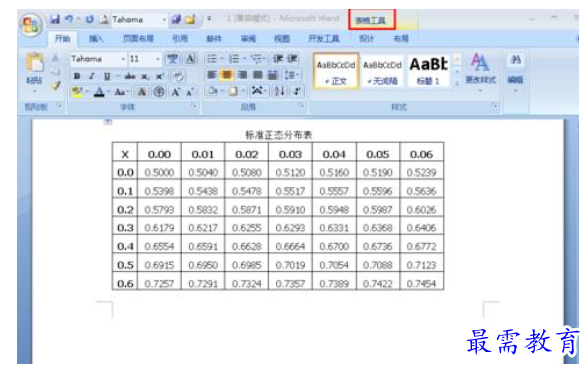The image size is (588, 373).
Task: Turn off center alignment
Action: pyautogui.click(x=227, y=75)
